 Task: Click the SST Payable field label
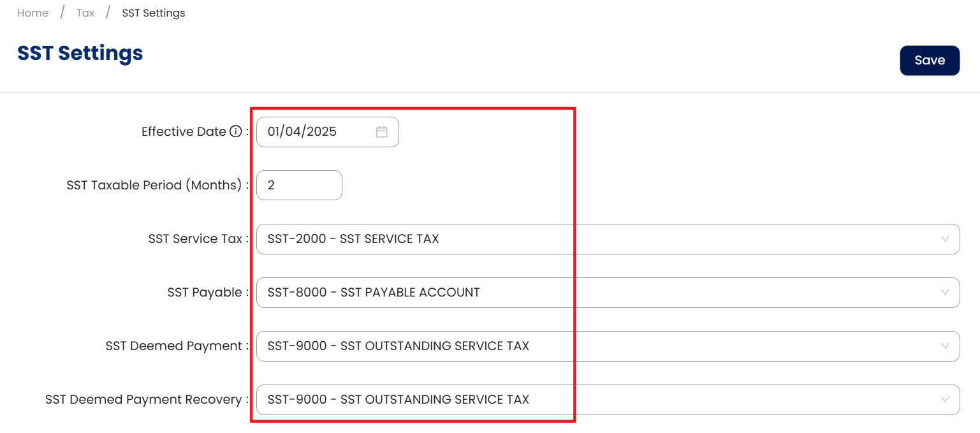tap(205, 293)
